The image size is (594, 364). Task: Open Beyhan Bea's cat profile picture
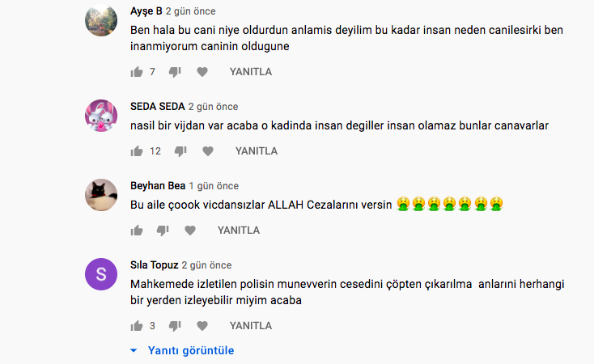101,195
